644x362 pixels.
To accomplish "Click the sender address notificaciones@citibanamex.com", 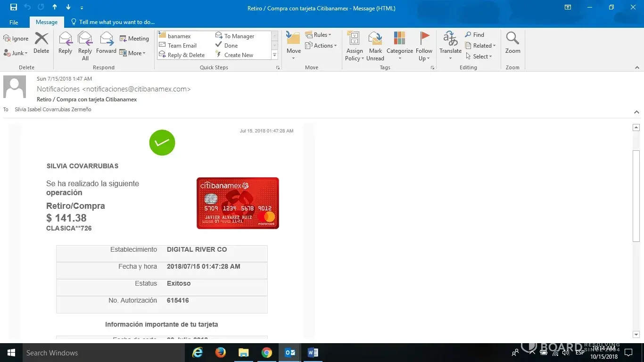I will 137,89.
